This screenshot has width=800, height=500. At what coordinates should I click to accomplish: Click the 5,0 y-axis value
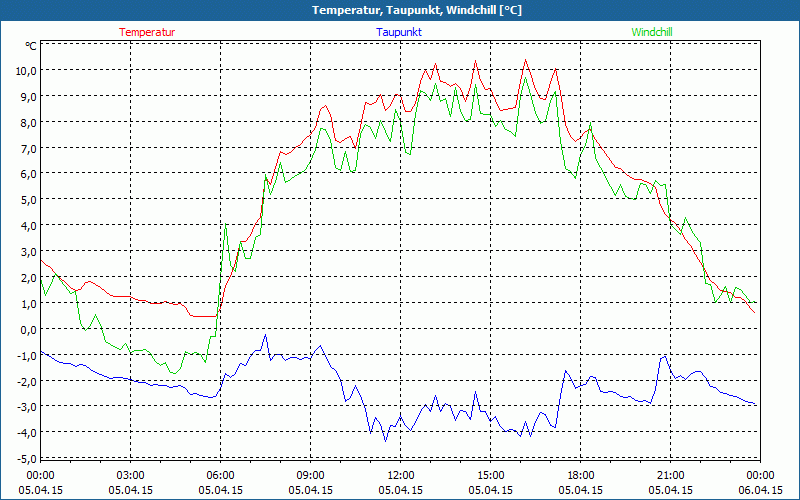pyautogui.click(x=28, y=200)
